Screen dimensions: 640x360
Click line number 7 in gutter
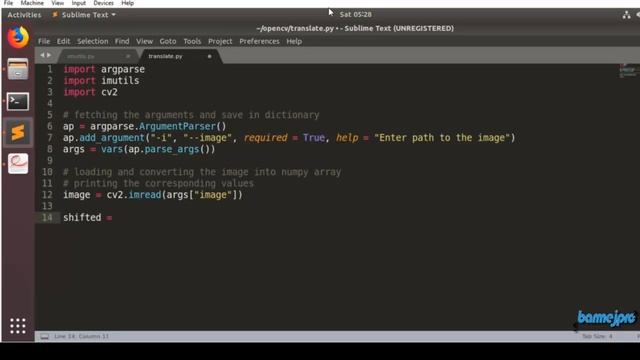(50, 138)
